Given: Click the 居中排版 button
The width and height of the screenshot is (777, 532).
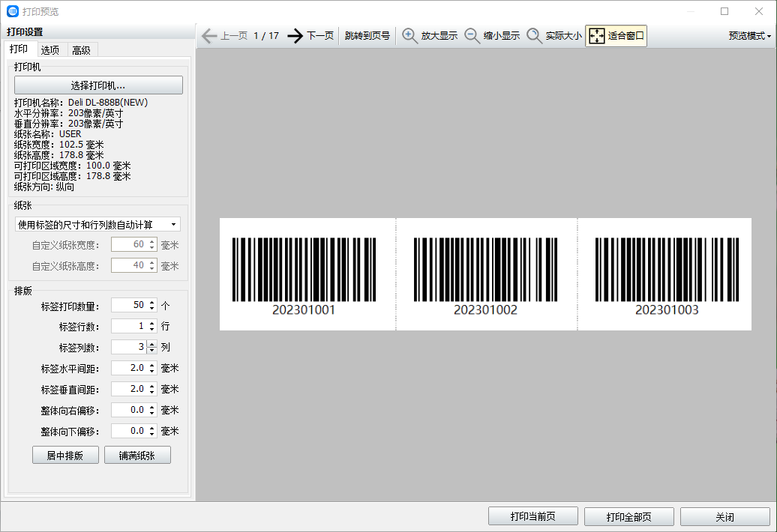Looking at the screenshot, I should 65,456.
